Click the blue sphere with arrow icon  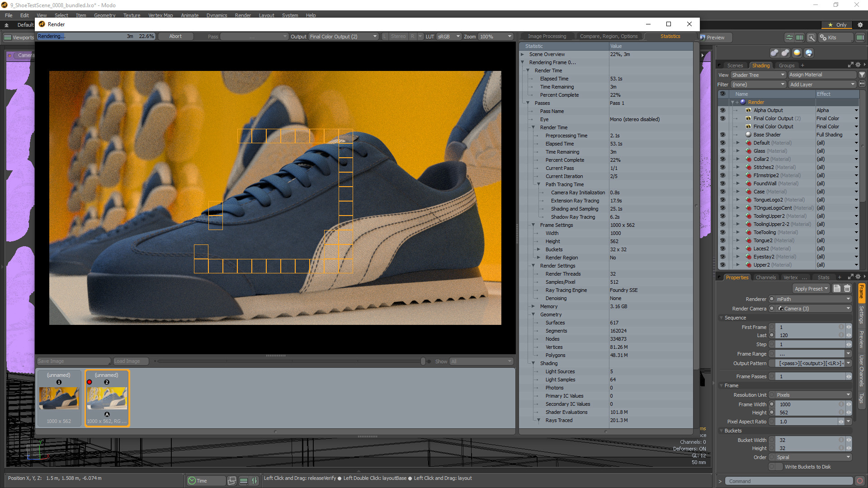[809, 53]
